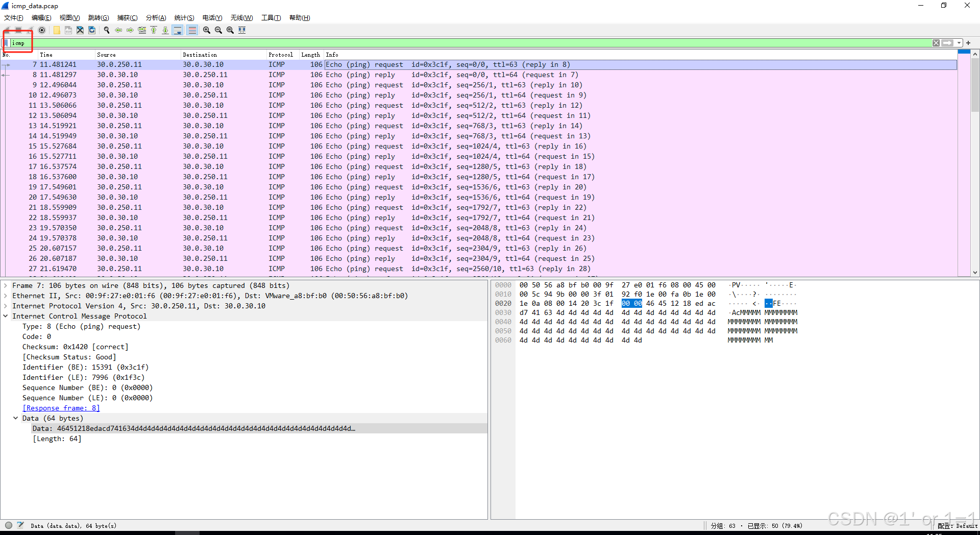This screenshot has width=980, height=535.
Task: Collapse the Internet Control Message Protocol section
Action: point(6,316)
